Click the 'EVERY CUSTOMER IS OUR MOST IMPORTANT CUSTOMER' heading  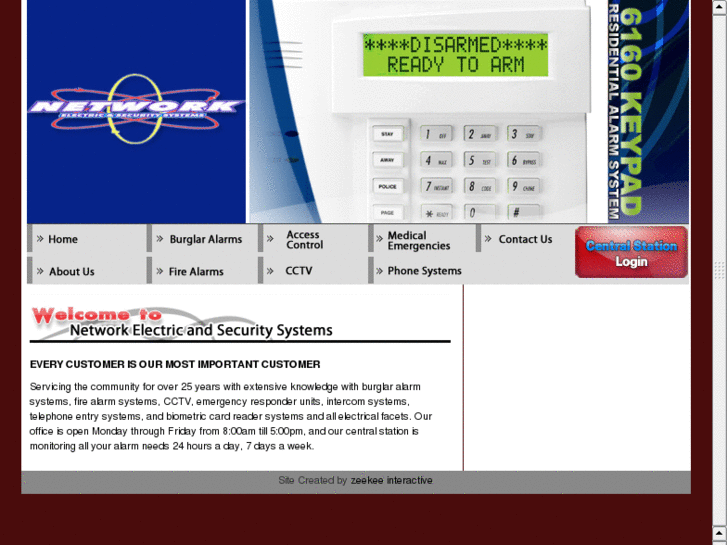click(x=175, y=364)
